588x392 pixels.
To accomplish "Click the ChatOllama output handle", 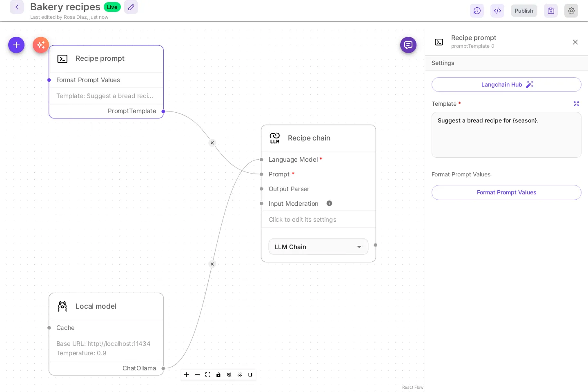I will coord(163,368).
